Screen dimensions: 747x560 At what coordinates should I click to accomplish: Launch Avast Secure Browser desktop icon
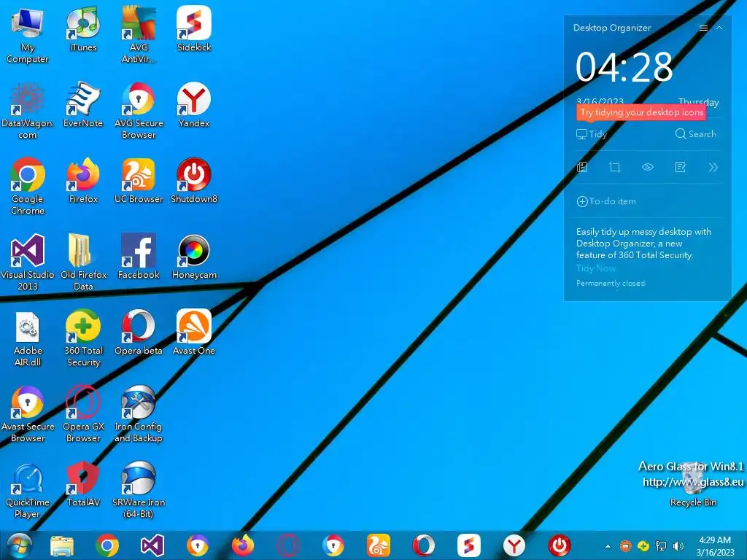coord(27,414)
